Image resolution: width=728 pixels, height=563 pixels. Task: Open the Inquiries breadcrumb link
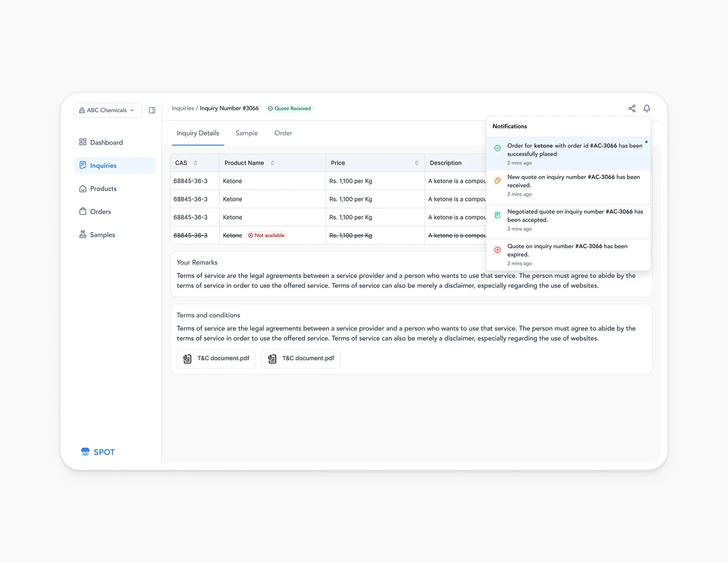183,108
